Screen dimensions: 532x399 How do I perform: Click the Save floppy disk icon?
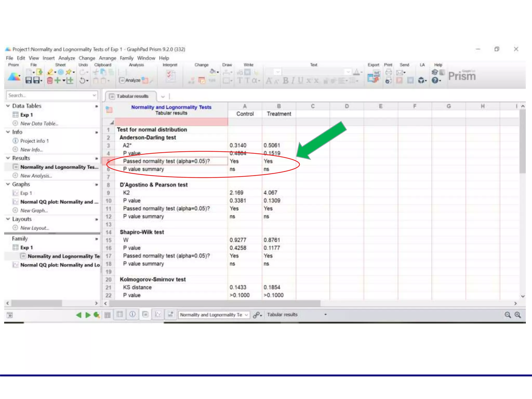[x=29, y=80]
